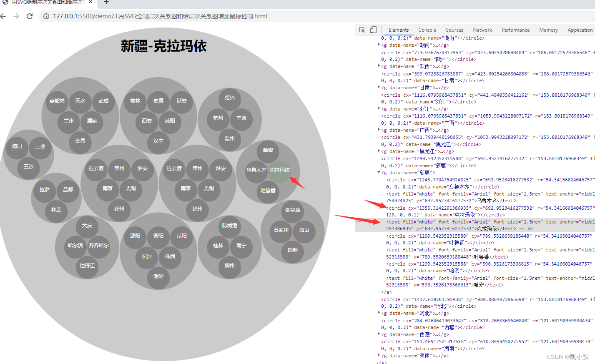Viewport: 595px width, 364px height.
Task: Expand the 河北 g node
Action: coord(379,313)
